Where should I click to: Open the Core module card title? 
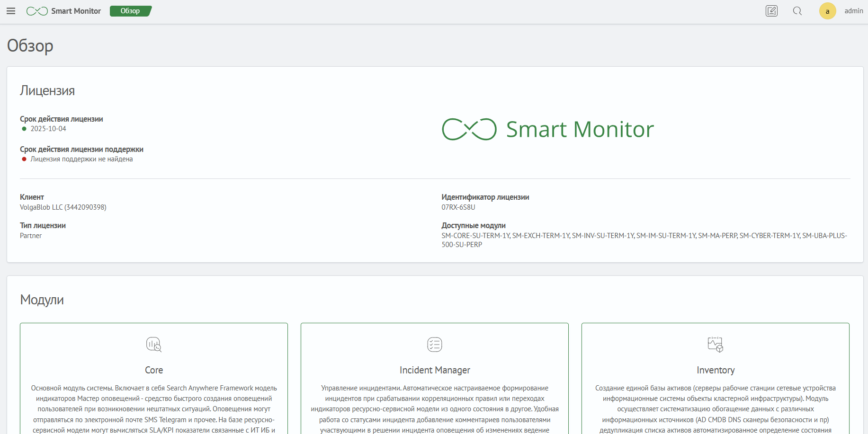(154, 370)
